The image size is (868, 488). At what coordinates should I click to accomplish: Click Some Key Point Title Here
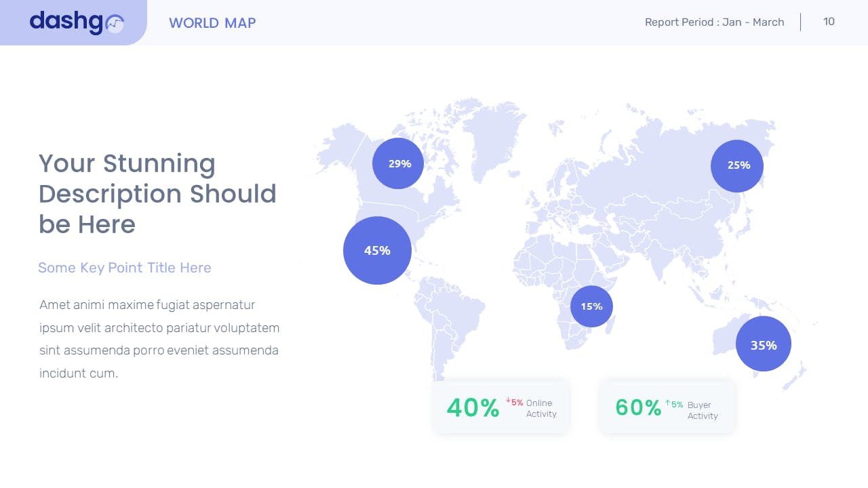[125, 268]
